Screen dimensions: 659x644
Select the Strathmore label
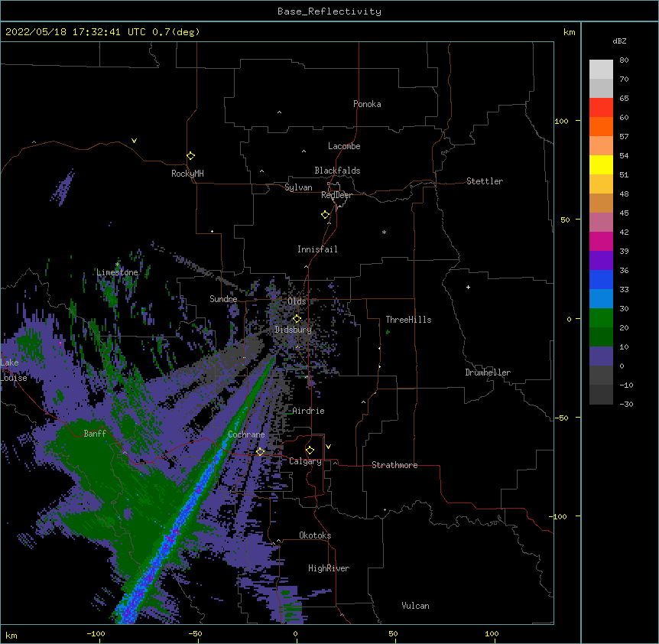(x=394, y=465)
